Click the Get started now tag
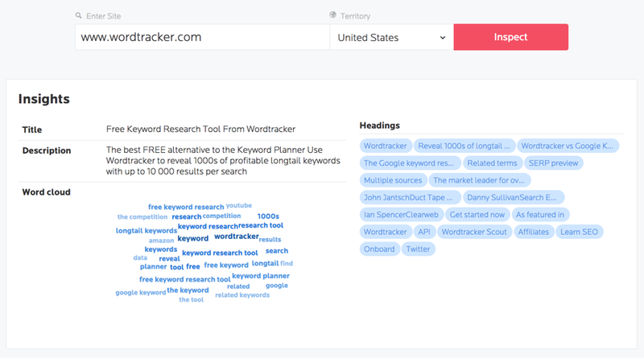 (477, 215)
